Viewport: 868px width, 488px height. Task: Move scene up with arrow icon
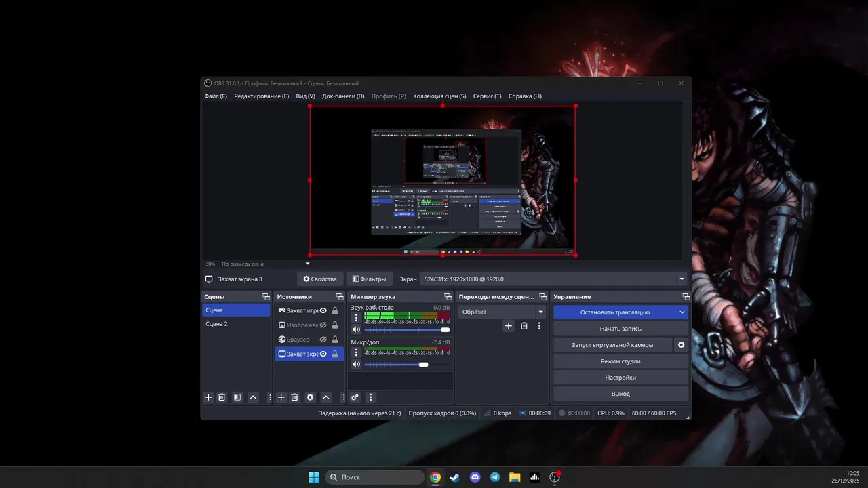pos(253,397)
